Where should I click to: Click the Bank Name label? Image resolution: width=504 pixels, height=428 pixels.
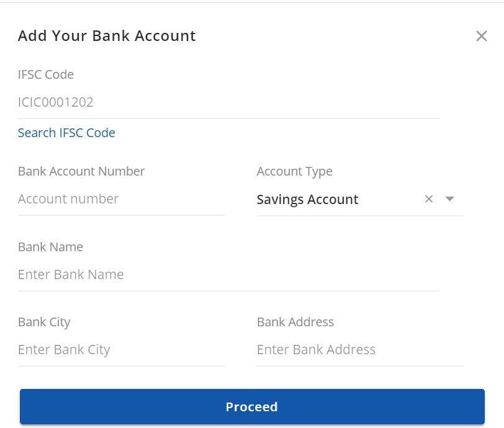click(x=50, y=247)
